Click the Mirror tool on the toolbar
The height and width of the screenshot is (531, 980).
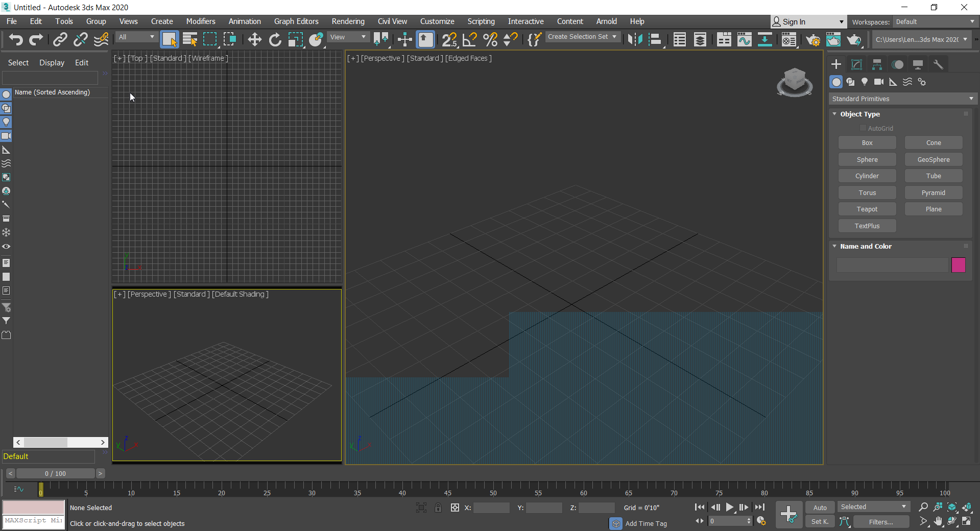point(635,39)
